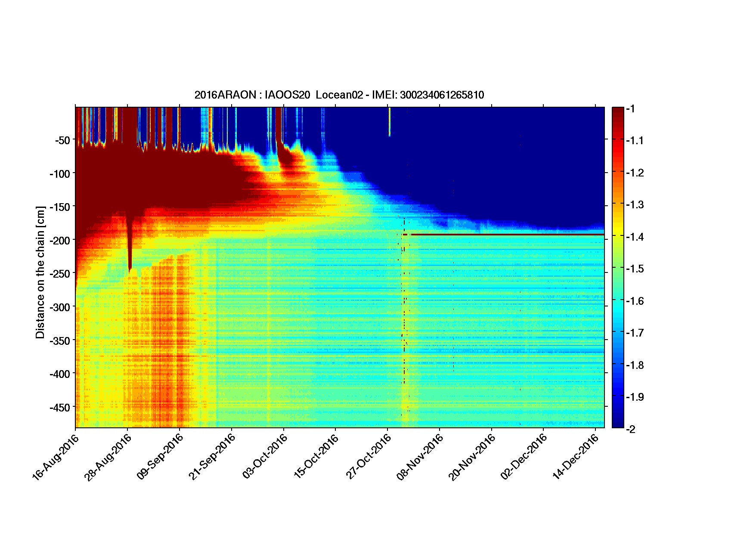Click the -450 y-axis tick label
The height and width of the screenshot is (535, 756).
pyautogui.click(x=60, y=407)
